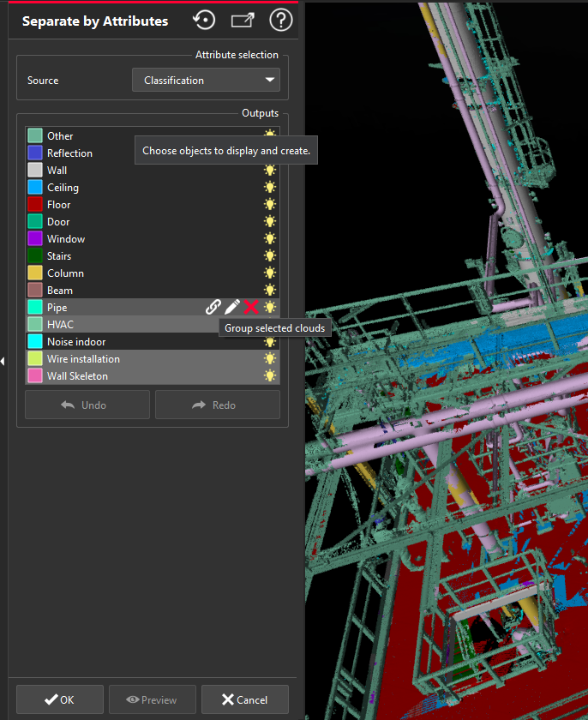The width and height of the screenshot is (588, 720).
Task: Toggle the Pipe light bulb visibility
Action: (270, 307)
